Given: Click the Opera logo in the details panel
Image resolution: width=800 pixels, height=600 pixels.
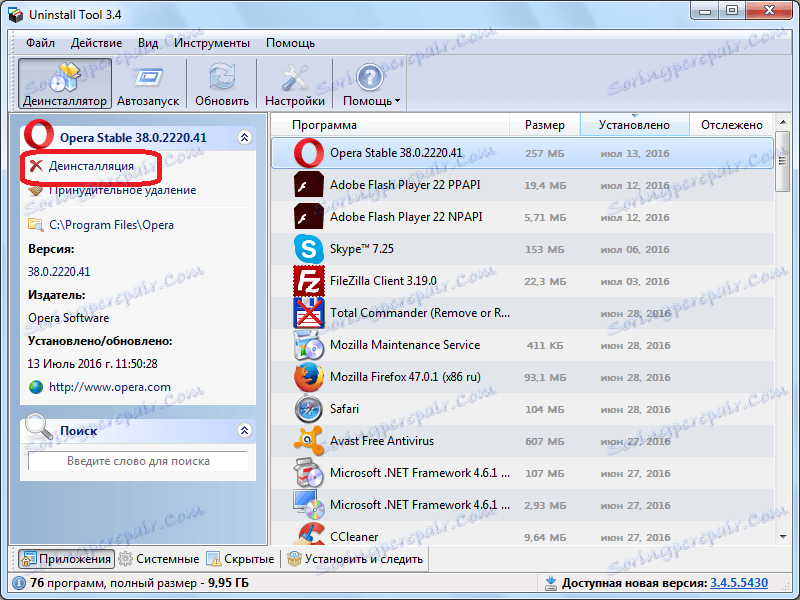Looking at the screenshot, I should pyautogui.click(x=39, y=135).
